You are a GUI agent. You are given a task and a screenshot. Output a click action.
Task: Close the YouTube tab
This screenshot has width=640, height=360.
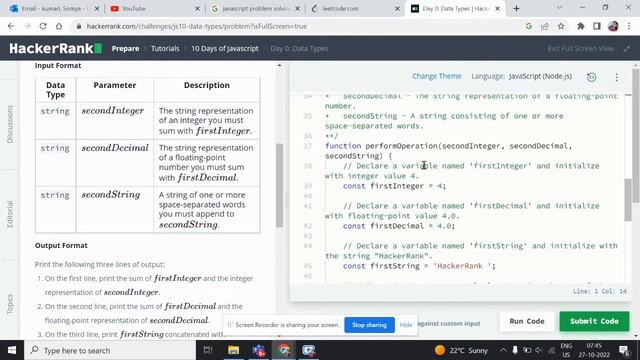[198, 8]
